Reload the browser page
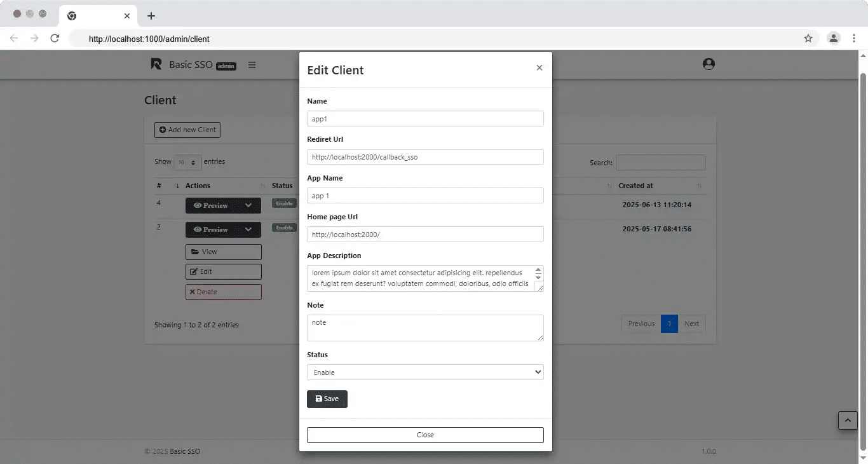The image size is (868, 464). coord(55,38)
